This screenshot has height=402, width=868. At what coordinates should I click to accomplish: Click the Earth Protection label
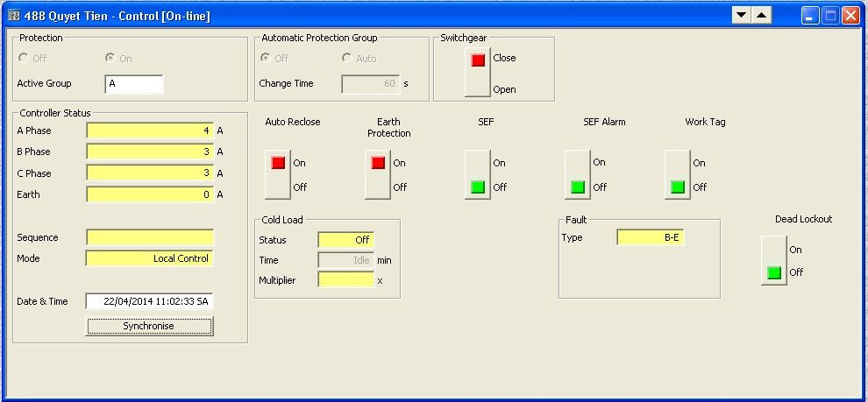[x=389, y=127]
